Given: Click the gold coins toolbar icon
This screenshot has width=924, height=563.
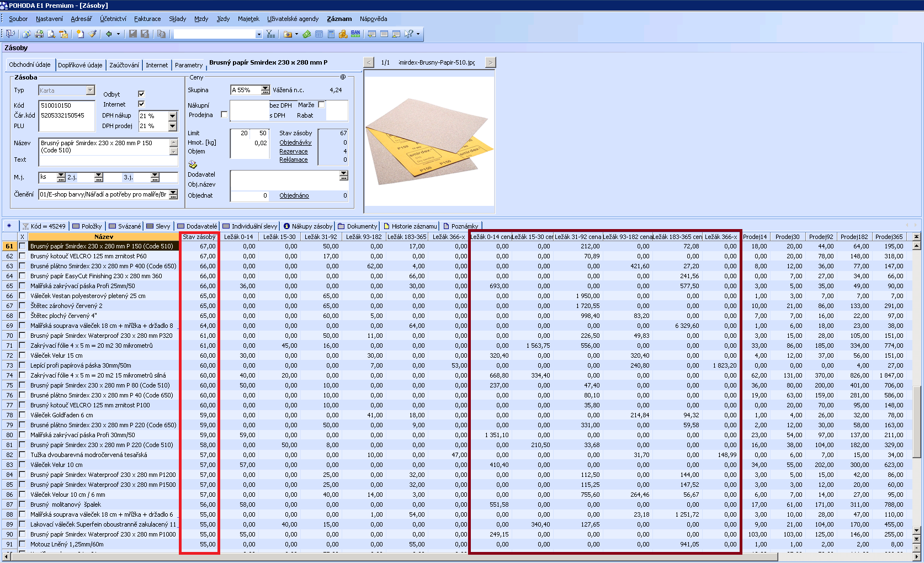Looking at the screenshot, I should [x=343, y=34].
